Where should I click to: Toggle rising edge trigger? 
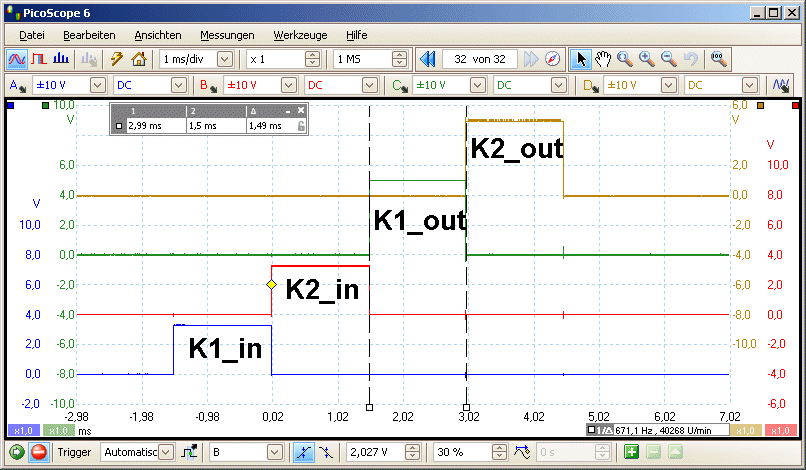[x=305, y=452]
